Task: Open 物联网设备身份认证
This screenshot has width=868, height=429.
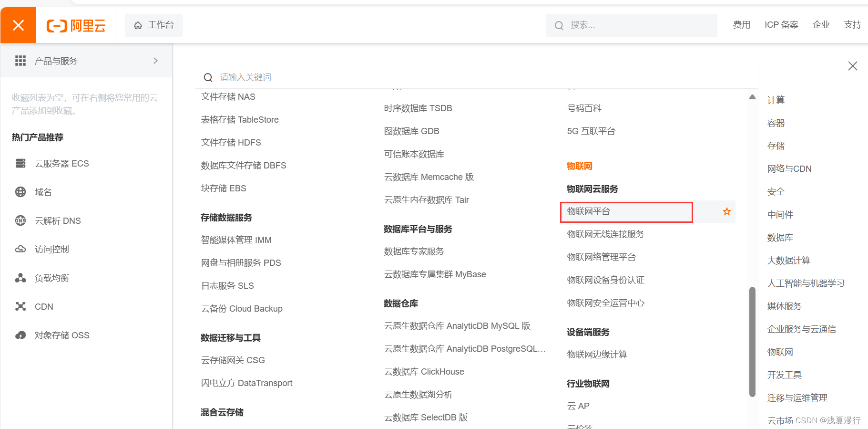Action: [605, 280]
